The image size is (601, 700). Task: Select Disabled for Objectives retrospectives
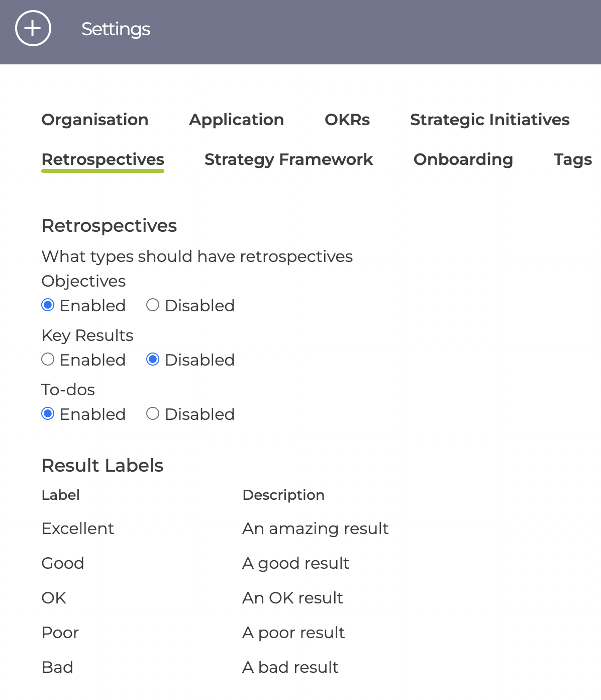[153, 305]
